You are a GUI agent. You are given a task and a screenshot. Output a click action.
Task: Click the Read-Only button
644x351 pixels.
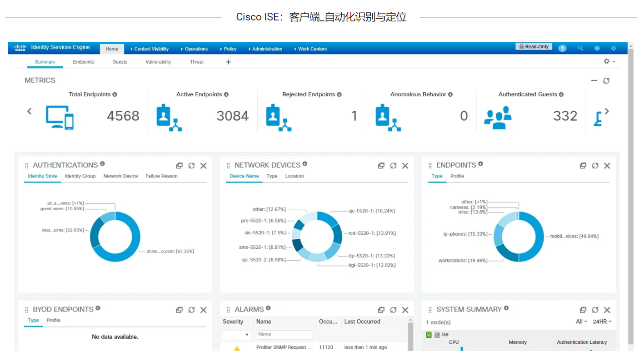click(x=534, y=47)
